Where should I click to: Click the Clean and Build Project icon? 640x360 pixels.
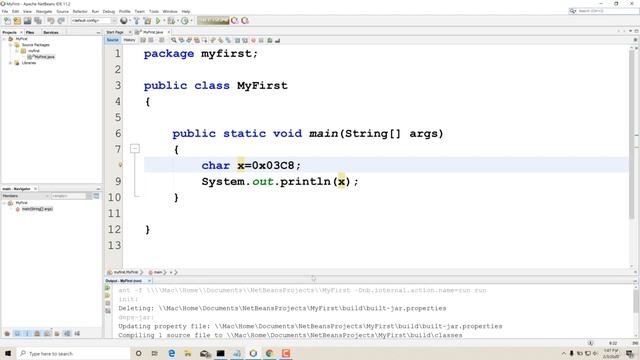[147, 20]
